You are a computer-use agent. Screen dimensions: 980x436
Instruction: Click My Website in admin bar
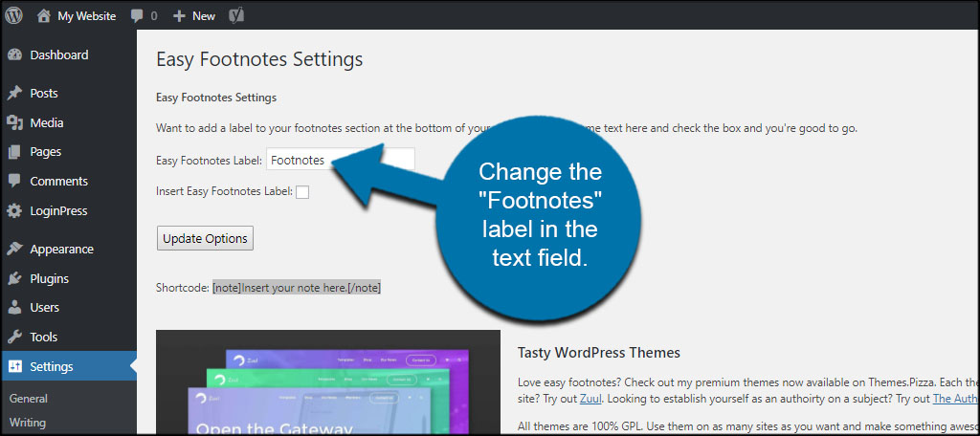coord(87,16)
